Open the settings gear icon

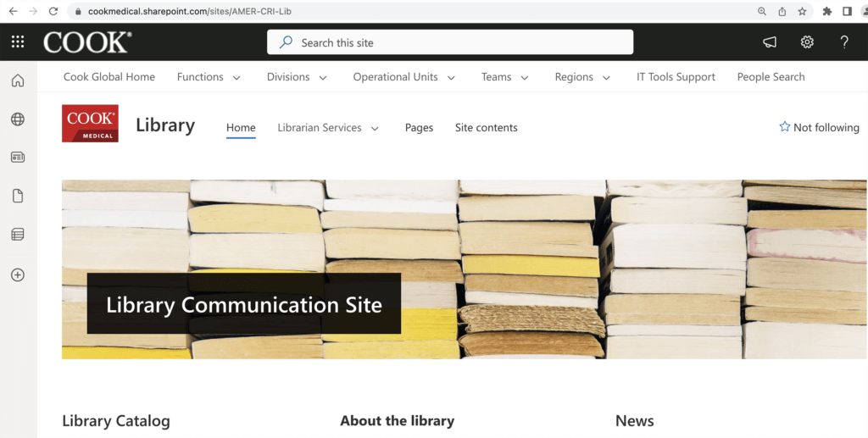click(x=807, y=42)
